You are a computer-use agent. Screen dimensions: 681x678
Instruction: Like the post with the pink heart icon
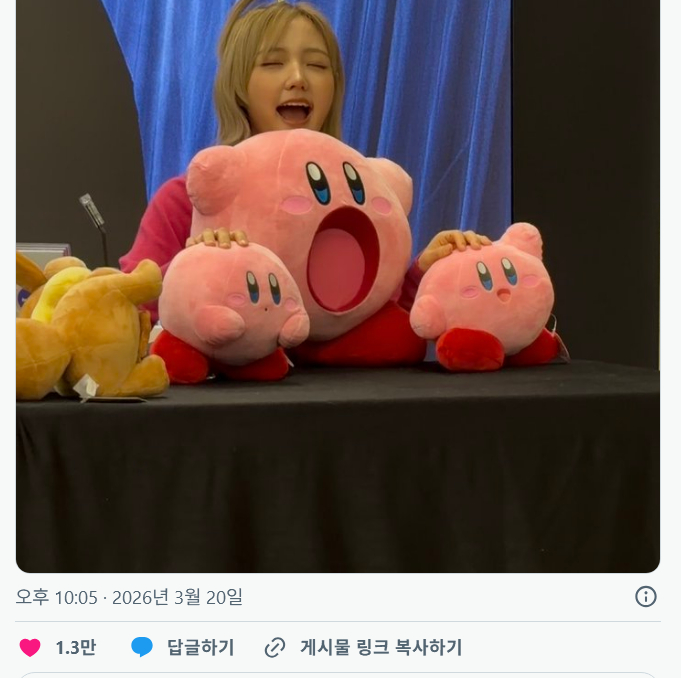[30, 648]
